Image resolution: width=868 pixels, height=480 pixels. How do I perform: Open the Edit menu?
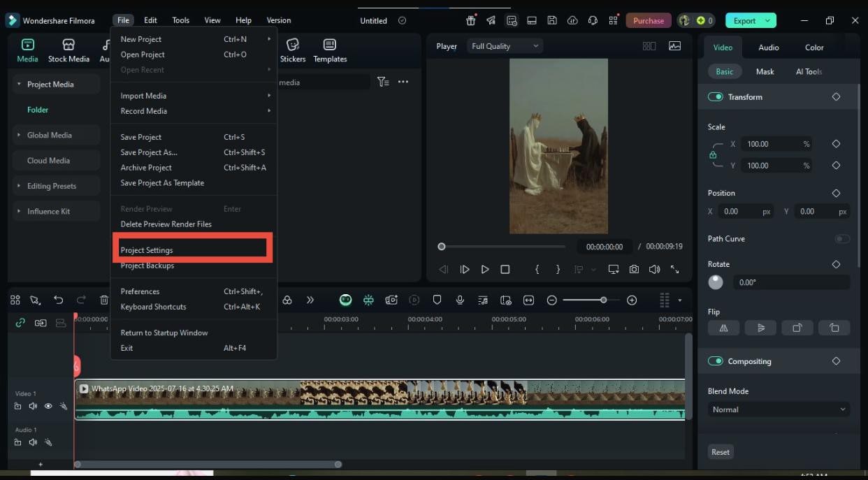[x=150, y=20]
